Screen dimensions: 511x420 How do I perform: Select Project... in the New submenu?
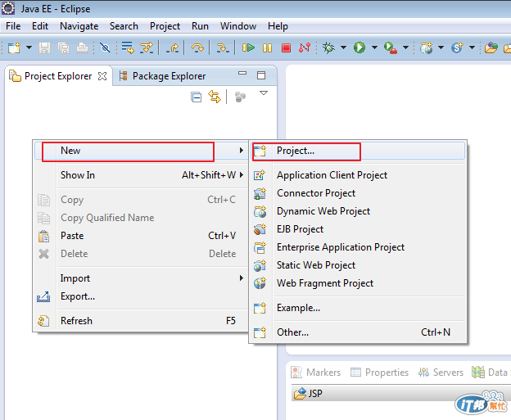358,151
